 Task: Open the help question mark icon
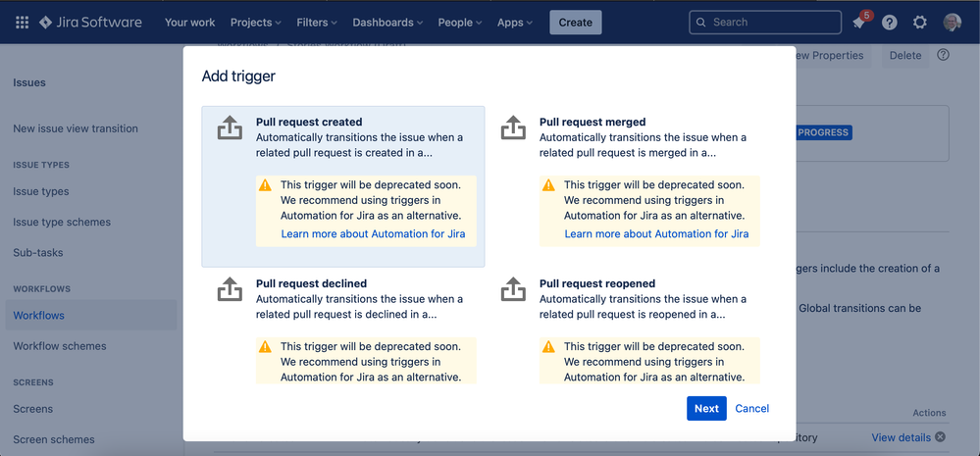coord(890,23)
